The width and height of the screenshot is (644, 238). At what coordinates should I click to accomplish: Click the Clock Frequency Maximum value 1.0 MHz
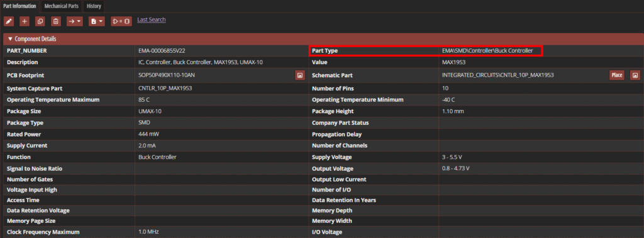pyautogui.click(x=148, y=232)
